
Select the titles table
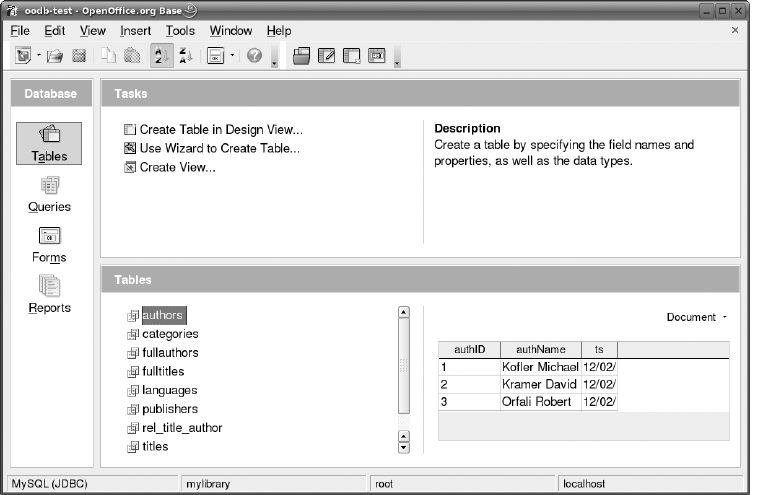tap(155, 447)
